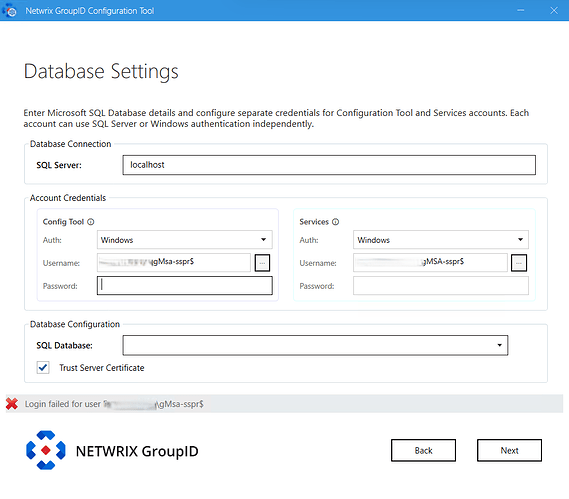This screenshot has width=569, height=499.
Task: Click the 'Login failed for user' message
Action: pyautogui.click(x=114, y=404)
